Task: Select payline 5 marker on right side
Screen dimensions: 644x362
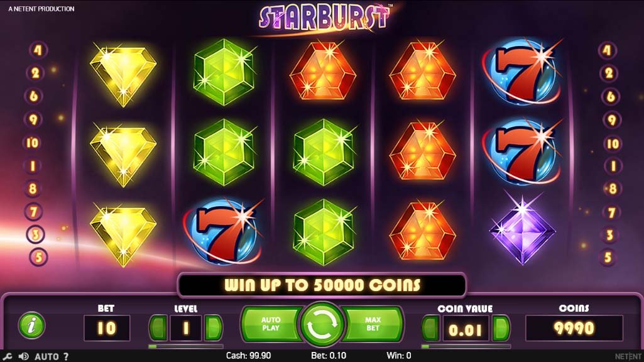Action: pyautogui.click(x=608, y=257)
